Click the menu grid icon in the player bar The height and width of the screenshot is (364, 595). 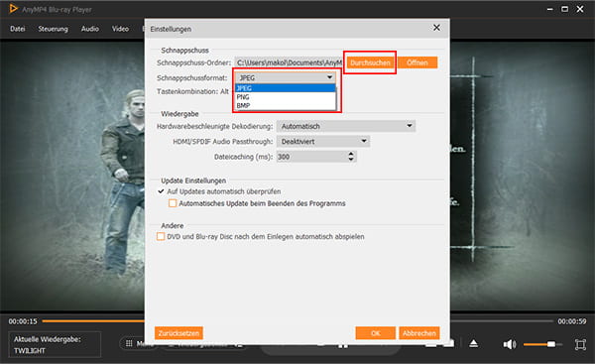(129, 343)
